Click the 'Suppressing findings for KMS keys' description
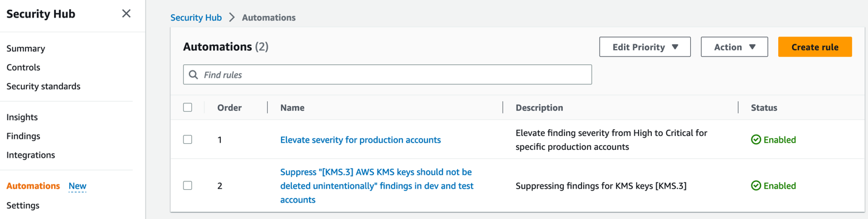Viewport: 868px width, 219px height. [x=601, y=186]
